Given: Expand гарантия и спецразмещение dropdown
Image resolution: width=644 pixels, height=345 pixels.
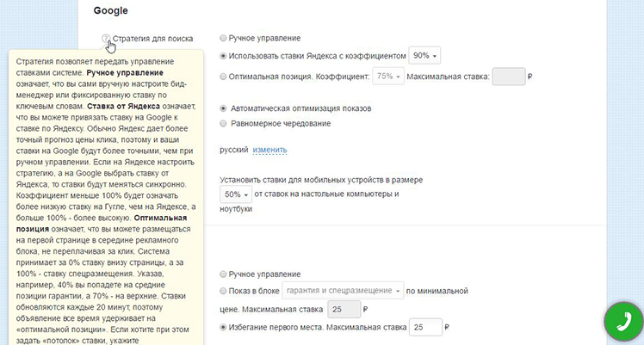Looking at the screenshot, I should click(343, 291).
